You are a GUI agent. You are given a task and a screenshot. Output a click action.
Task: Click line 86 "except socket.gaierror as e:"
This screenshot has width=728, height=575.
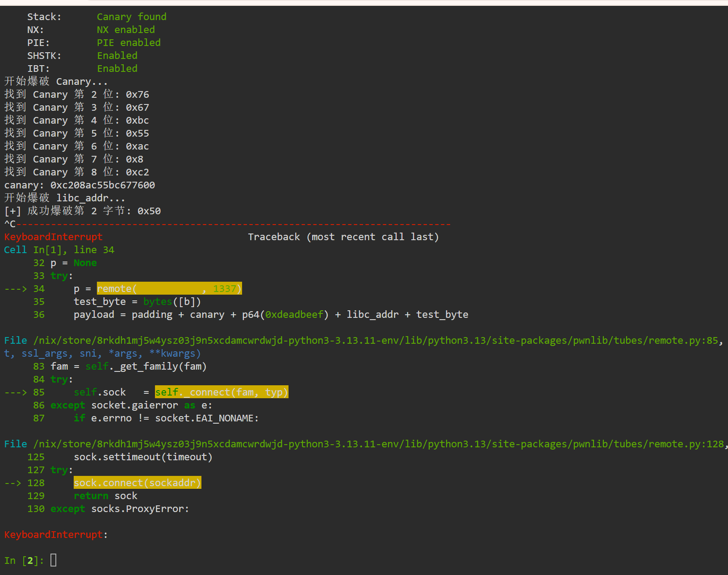pyautogui.click(x=131, y=405)
